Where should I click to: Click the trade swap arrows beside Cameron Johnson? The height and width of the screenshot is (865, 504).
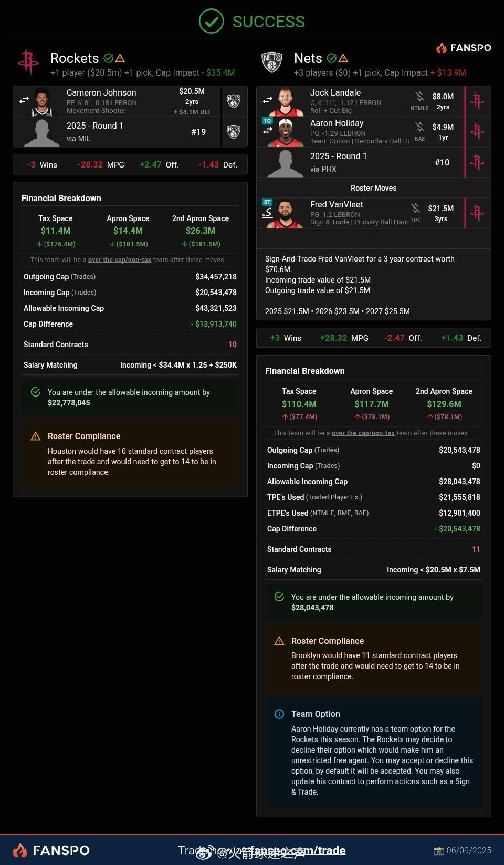click(24, 99)
